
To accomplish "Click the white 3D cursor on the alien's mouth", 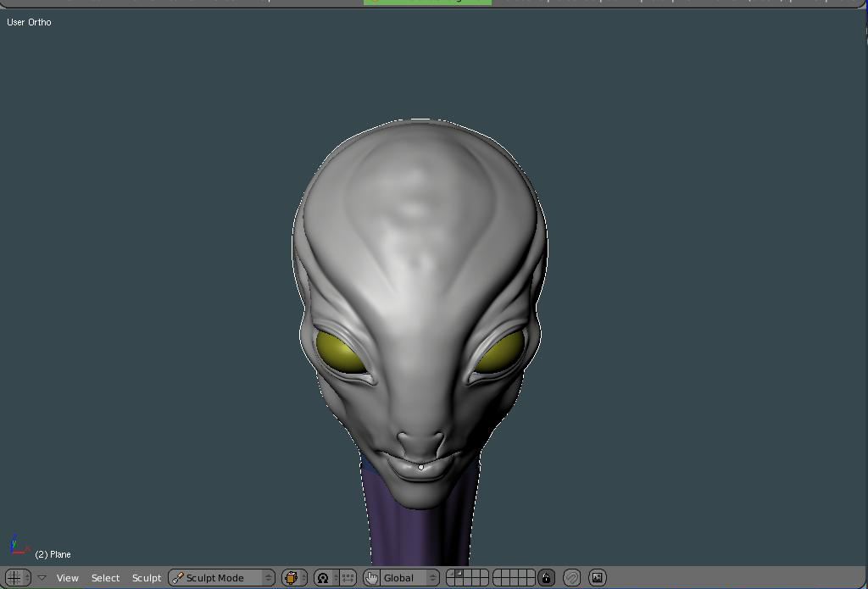I will [x=420, y=468].
